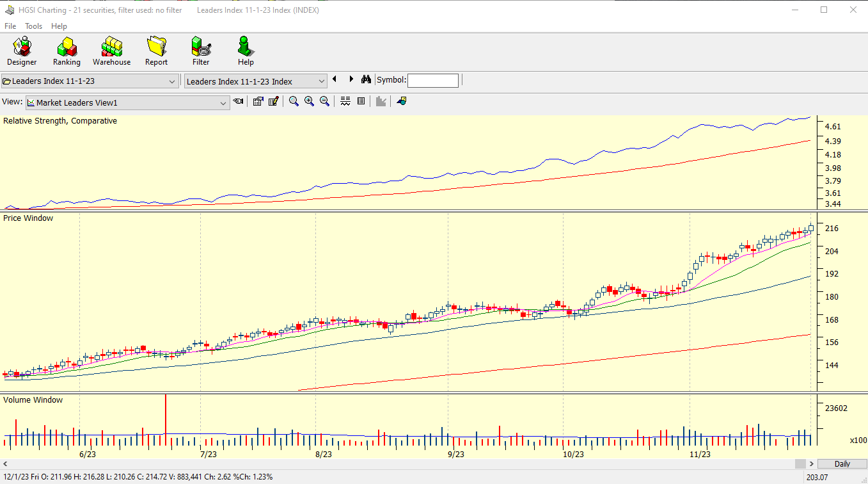The width and height of the screenshot is (868, 484).
Task: Click the 10/23 date axis label
Action: 573,454
